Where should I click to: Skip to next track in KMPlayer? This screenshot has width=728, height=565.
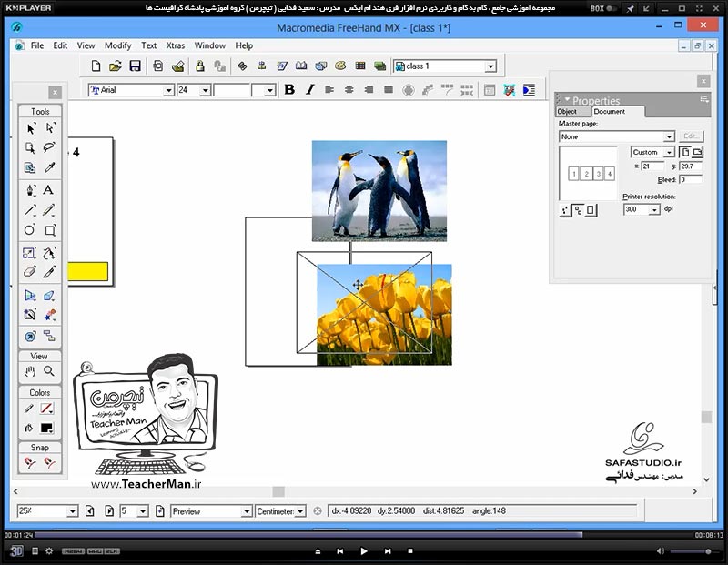point(388,551)
